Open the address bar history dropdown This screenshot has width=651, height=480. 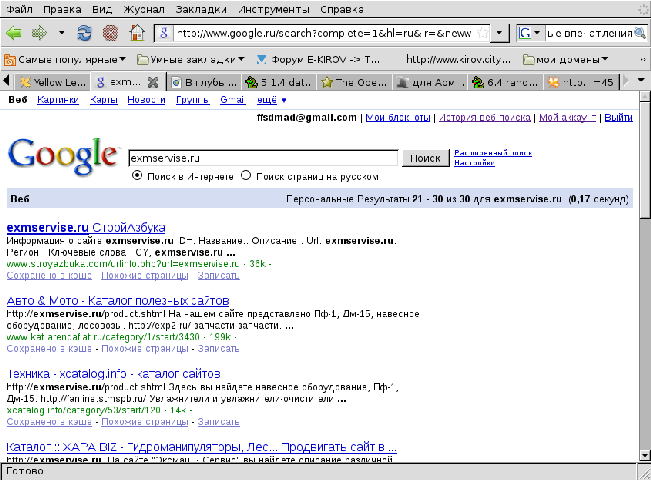[500, 32]
